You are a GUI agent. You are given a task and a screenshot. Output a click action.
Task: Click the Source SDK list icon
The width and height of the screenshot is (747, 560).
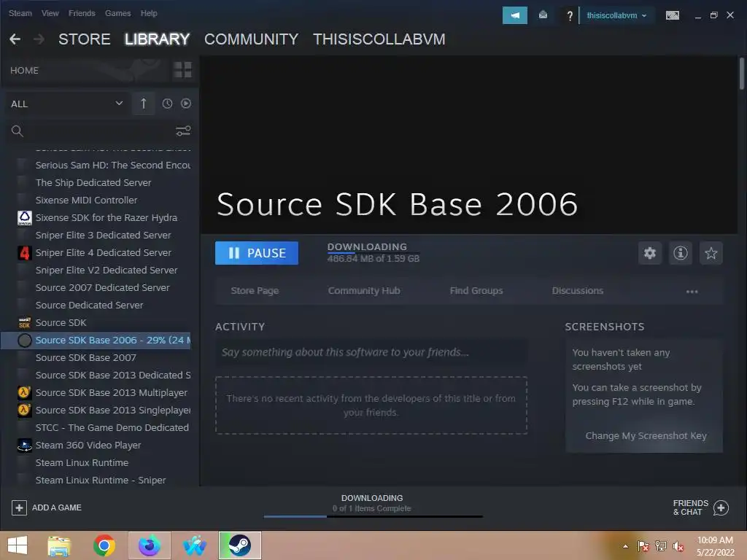tap(25, 322)
